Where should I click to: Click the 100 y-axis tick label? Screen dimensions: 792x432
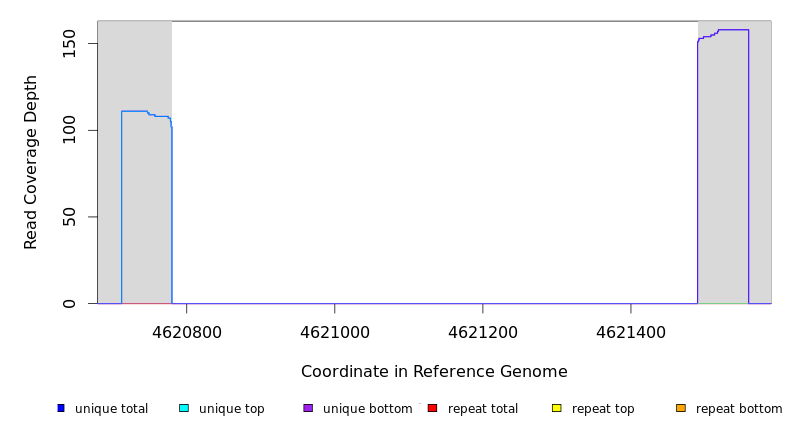[x=69, y=130]
